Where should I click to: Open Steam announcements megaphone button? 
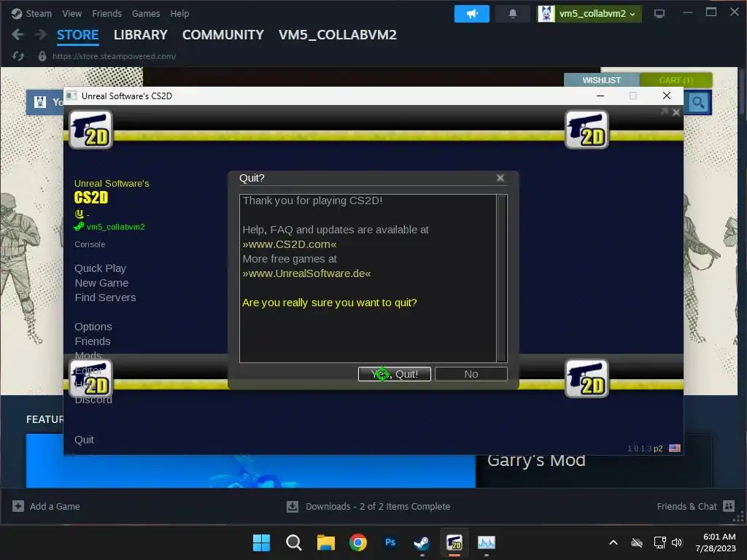point(472,14)
